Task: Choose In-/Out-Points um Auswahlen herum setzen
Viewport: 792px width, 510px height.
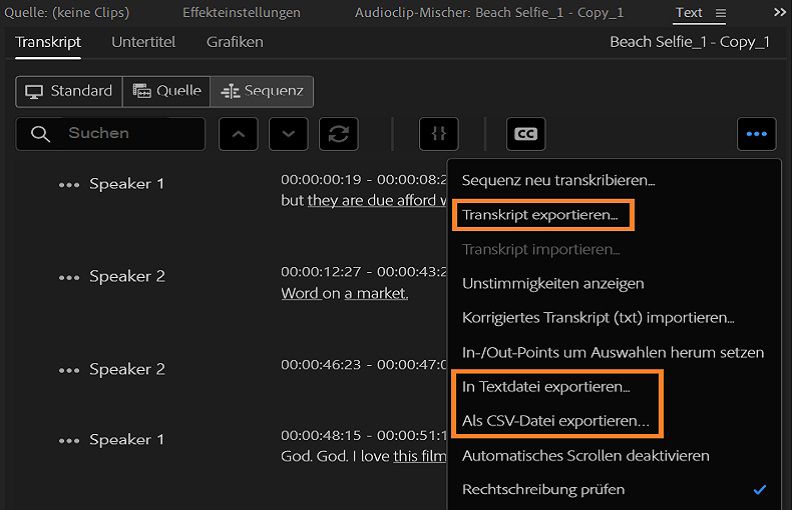Action: [x=614, y=352]
